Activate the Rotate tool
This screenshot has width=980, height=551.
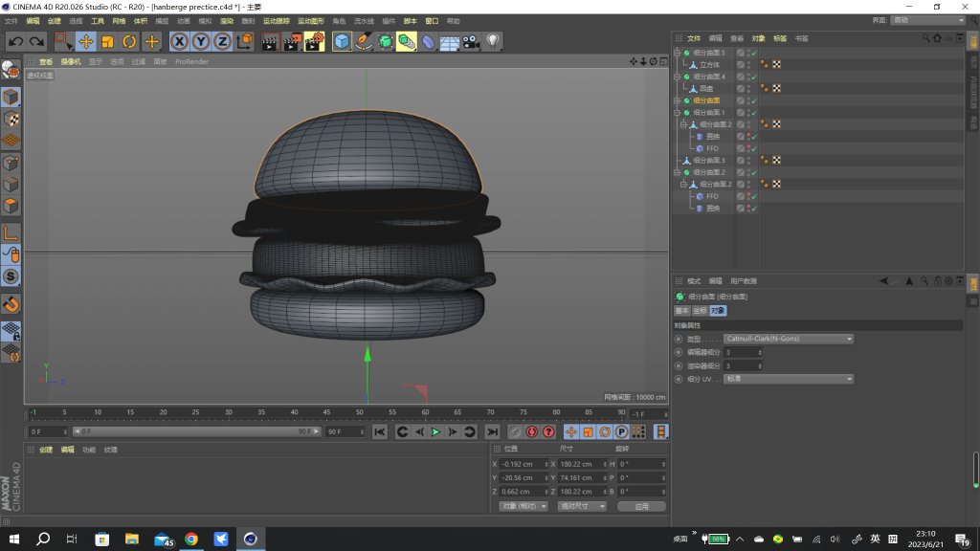coord(129,42)
